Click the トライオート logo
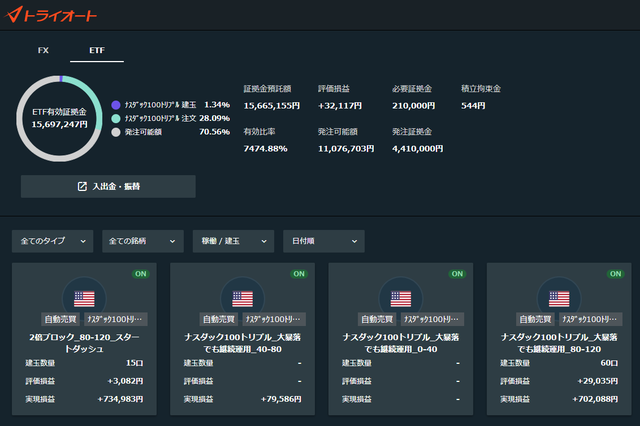This screenshot has height=426, width=640. (51, 15)
